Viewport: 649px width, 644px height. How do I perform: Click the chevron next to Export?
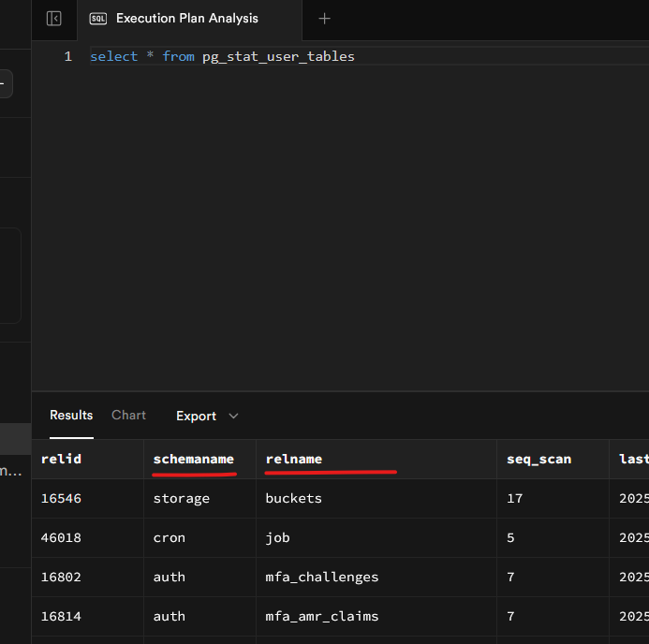(234, 416)
